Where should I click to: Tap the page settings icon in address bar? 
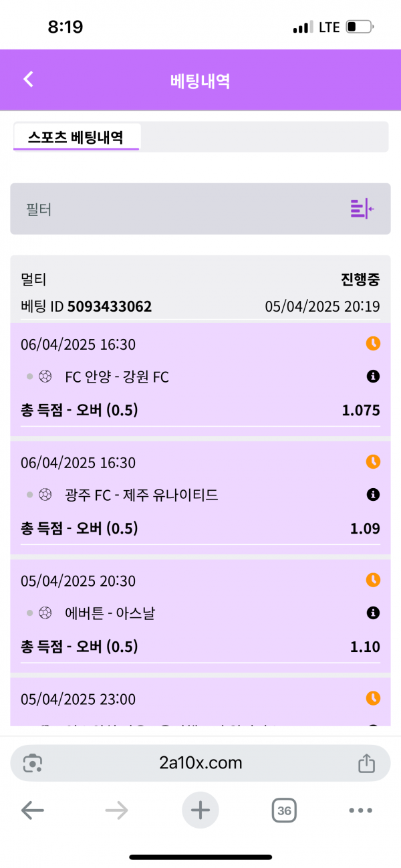tap(33, 763)
